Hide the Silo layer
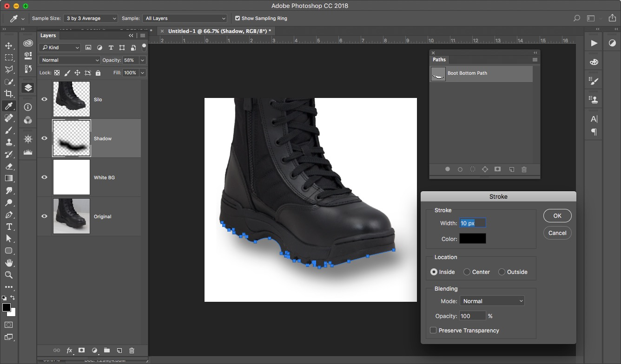This screenshot has height=364, width=621. [45, 99]
